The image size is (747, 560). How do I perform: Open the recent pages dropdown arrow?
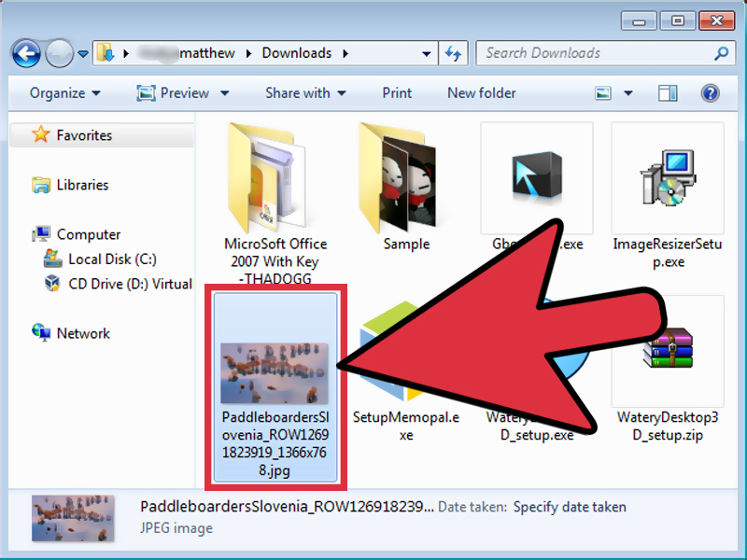point(83,54)
